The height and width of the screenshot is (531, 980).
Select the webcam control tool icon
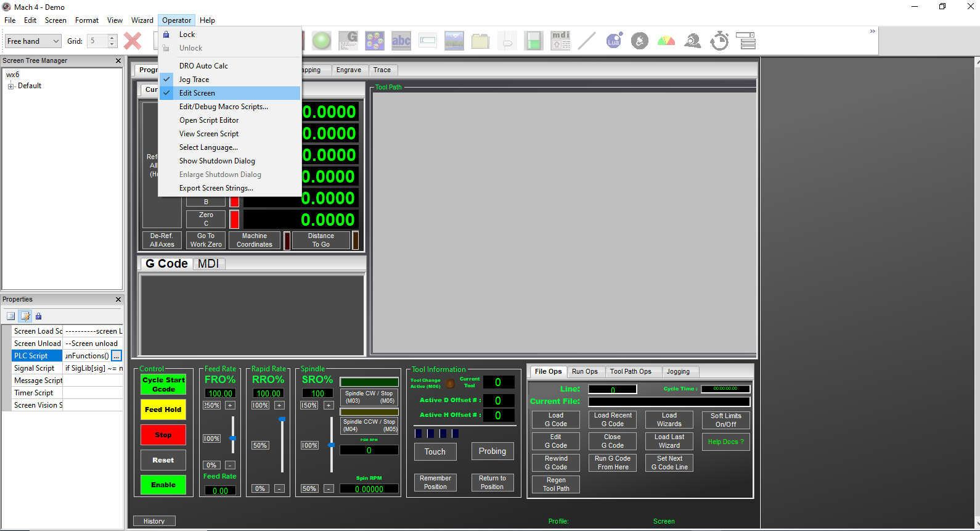[x=693, y=41]
